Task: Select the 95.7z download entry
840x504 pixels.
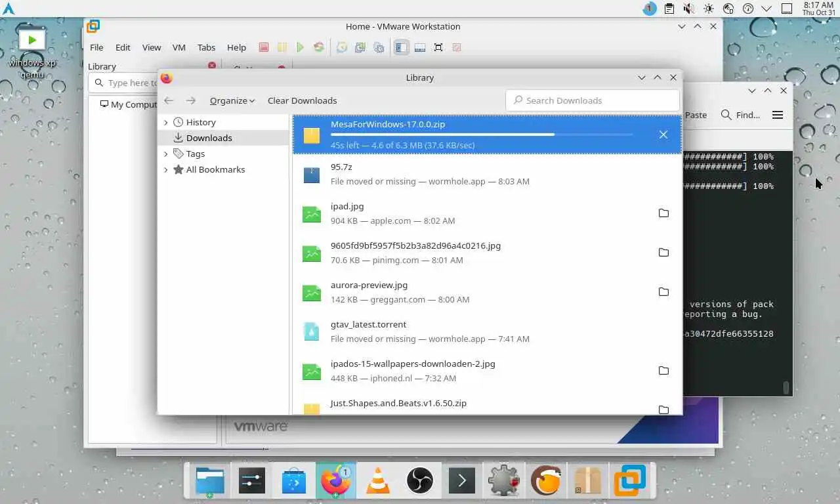Action: 487,174
